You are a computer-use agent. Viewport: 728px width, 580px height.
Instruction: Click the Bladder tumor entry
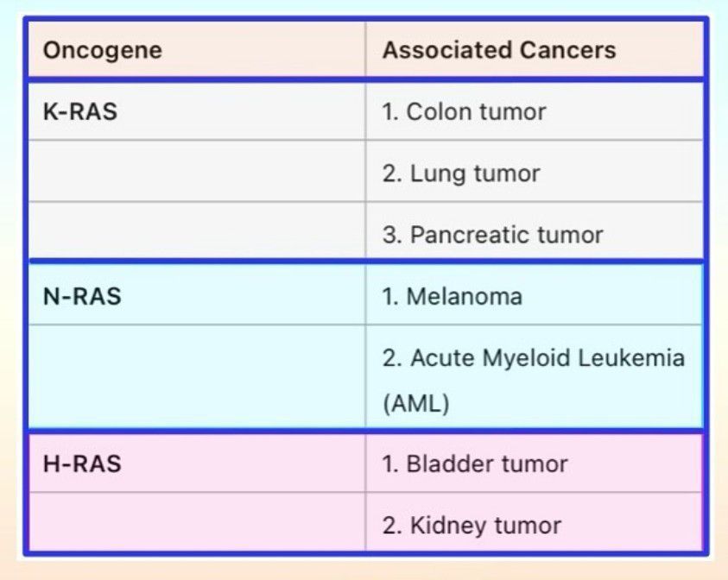475,464
